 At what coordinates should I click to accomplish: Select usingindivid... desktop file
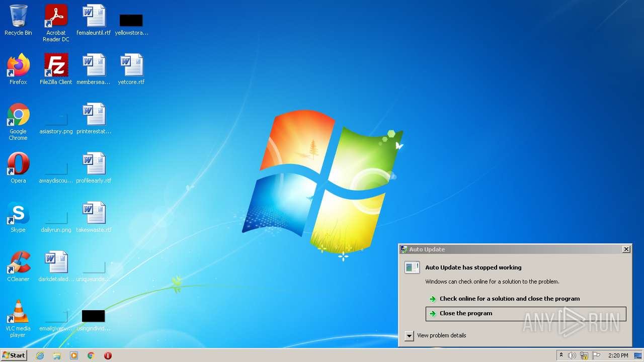click(x=94, y=319)
